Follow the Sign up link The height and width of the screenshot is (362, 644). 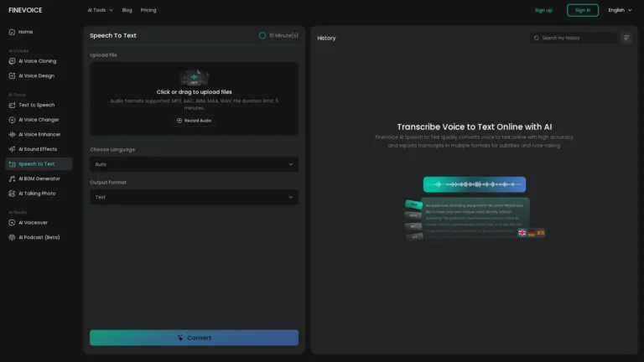tap(543, 10)
